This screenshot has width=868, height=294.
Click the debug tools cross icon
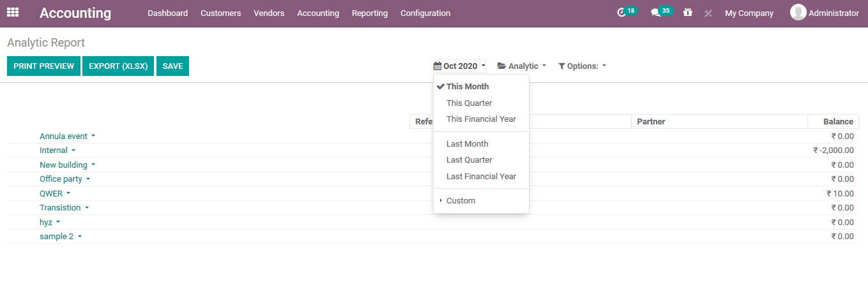(708, 13)
